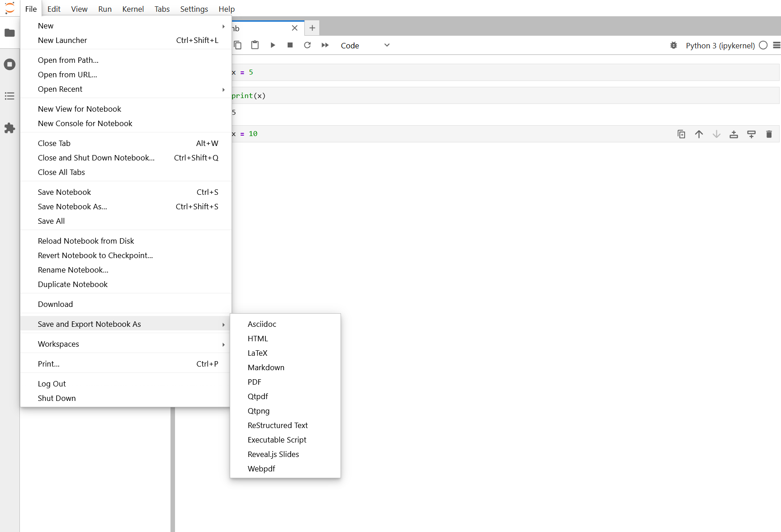The width and height of the screenshot is (781, 532).
Task: Export notebook as LaTeX
Action: [285, 353]
